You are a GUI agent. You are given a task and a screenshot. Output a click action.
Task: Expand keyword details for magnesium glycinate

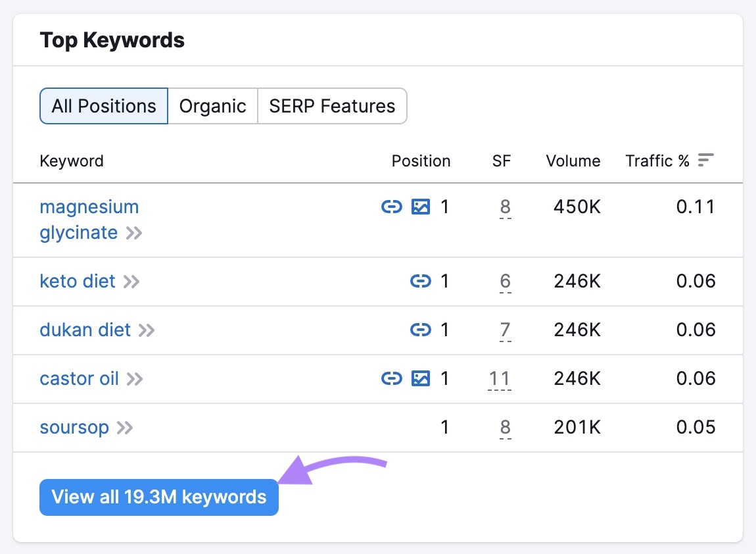point(134,232)
